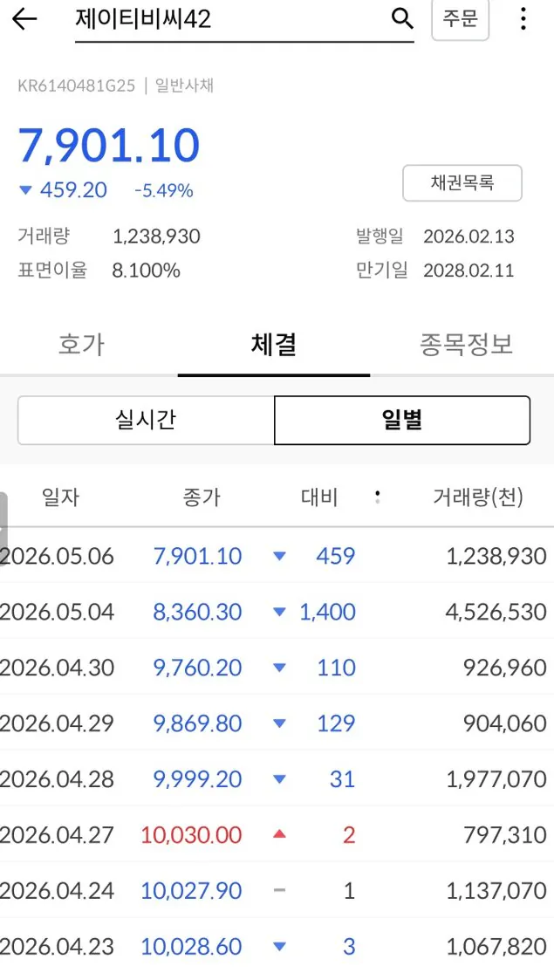Viewport: 554px width, 980px height.
Task: Tap the 주문 order button
Action: click(461, 18)
